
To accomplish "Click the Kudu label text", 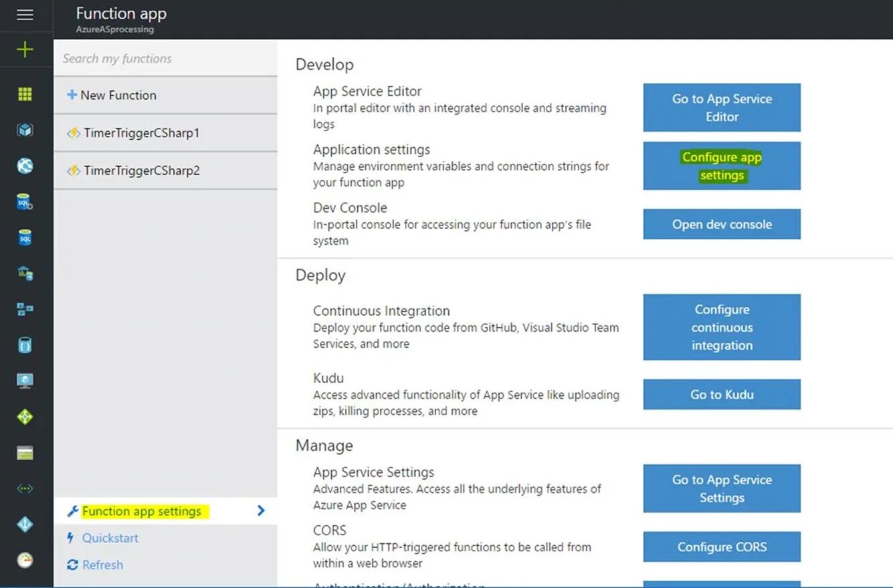I will [x=328, y=378].
